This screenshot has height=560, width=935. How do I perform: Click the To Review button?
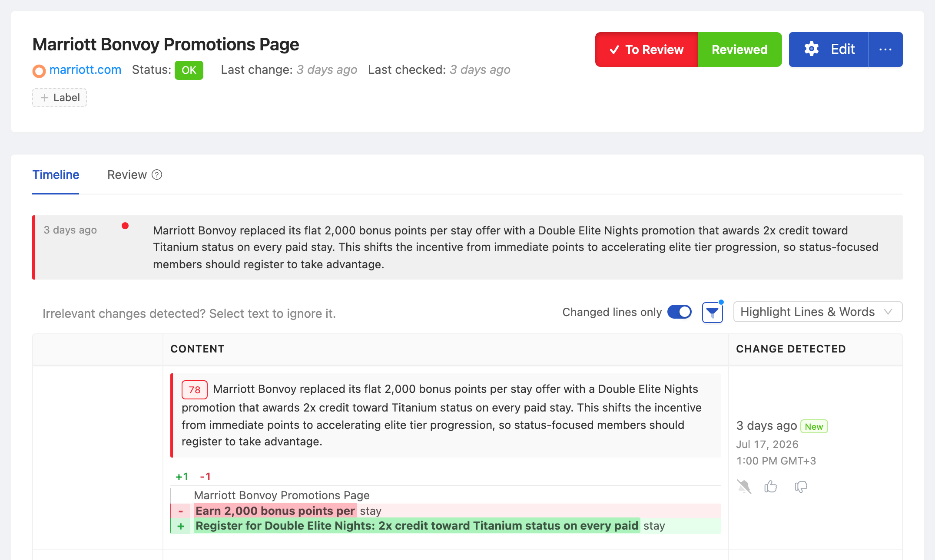point(647,49)
